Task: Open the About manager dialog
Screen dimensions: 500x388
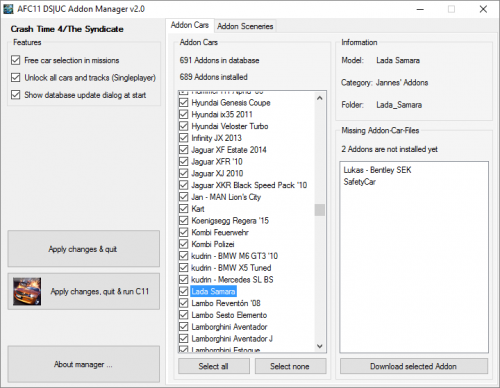Action: point(83,364)
